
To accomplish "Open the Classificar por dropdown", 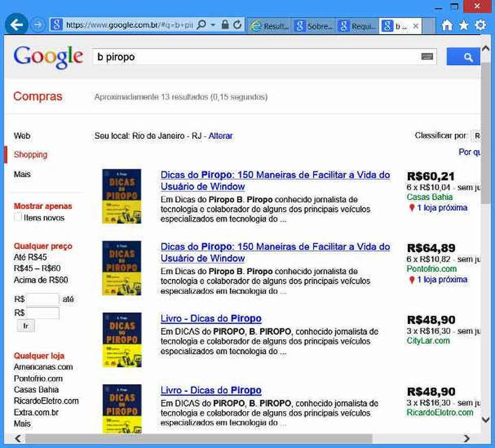I will tap(476, 136).
